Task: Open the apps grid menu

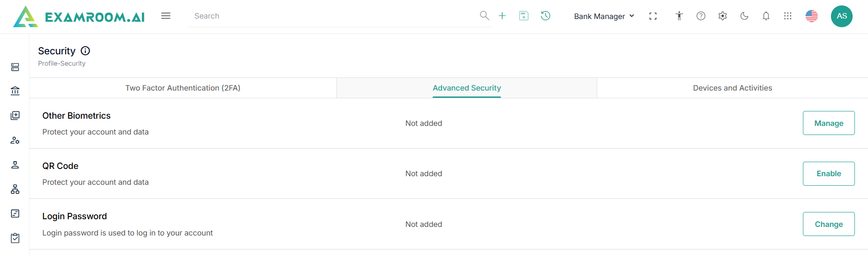Action: pyautogui.click(x=788, y=16)
